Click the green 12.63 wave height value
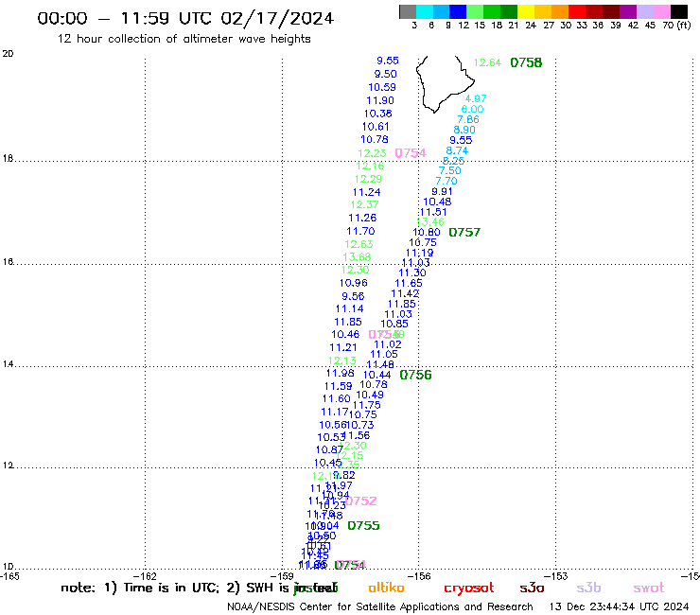 (x=359, y=244)
